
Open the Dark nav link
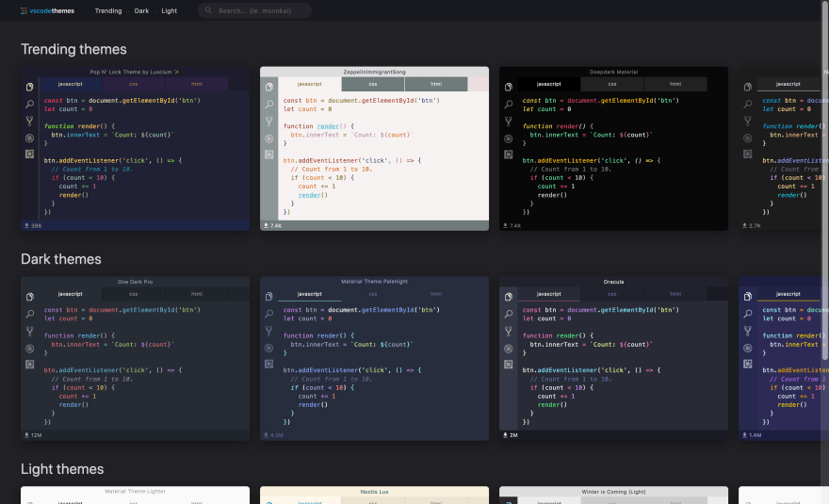(x=141, y=10)
